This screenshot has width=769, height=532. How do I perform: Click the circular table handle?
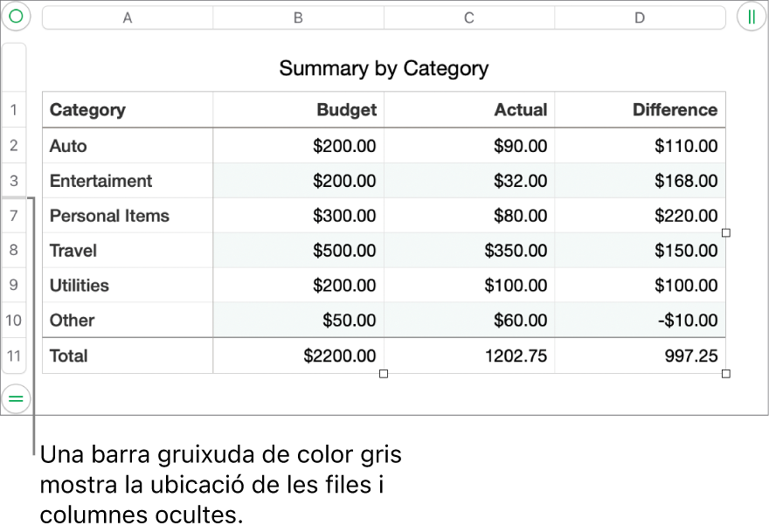click(16, 16)
